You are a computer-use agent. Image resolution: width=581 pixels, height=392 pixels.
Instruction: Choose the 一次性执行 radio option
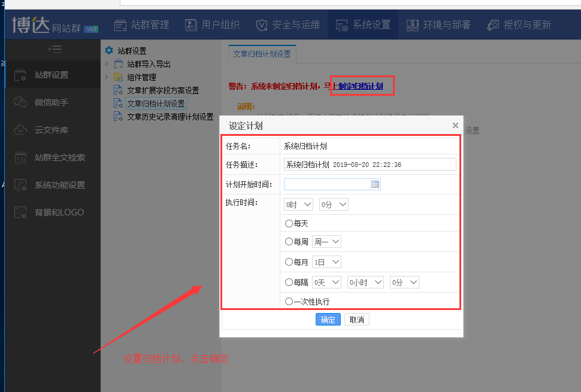tap(289, 302)
